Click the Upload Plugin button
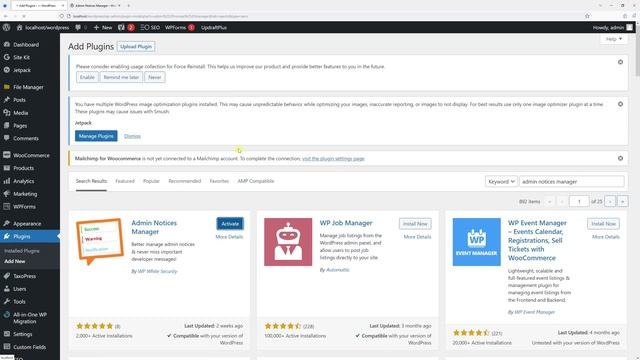Screen dimensions: 640x360 pos(136,47)
